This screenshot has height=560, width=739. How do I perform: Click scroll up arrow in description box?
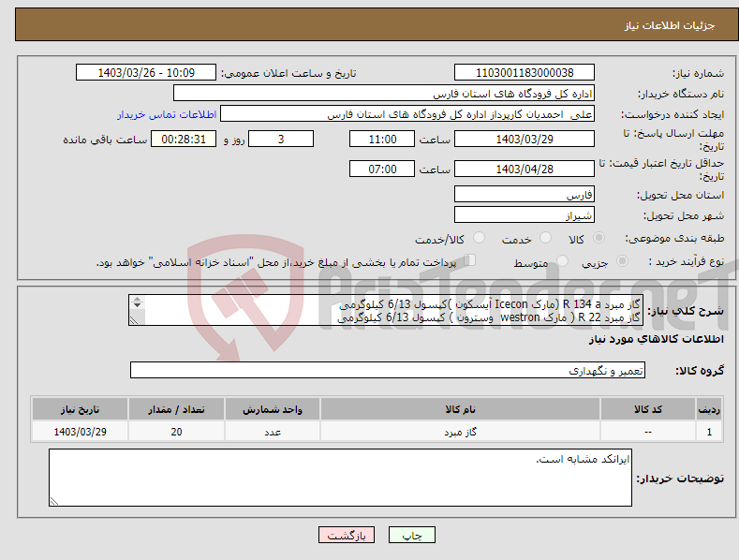[x=137, y=299]
